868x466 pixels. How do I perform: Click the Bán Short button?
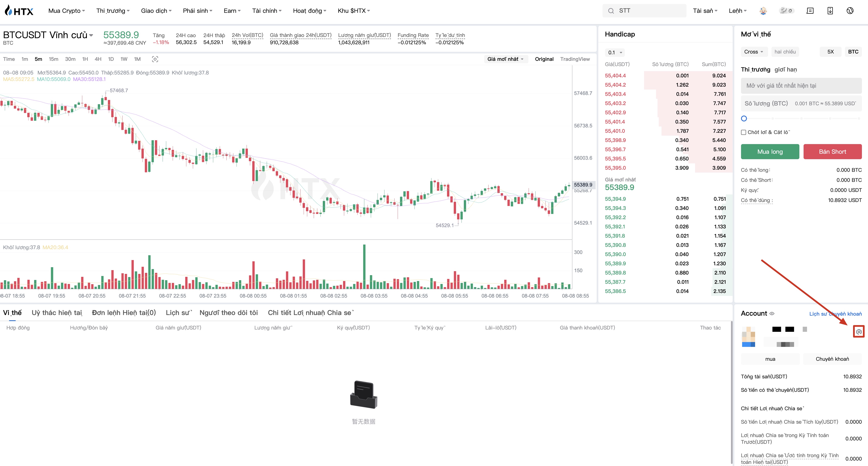(x=832, y=152)
